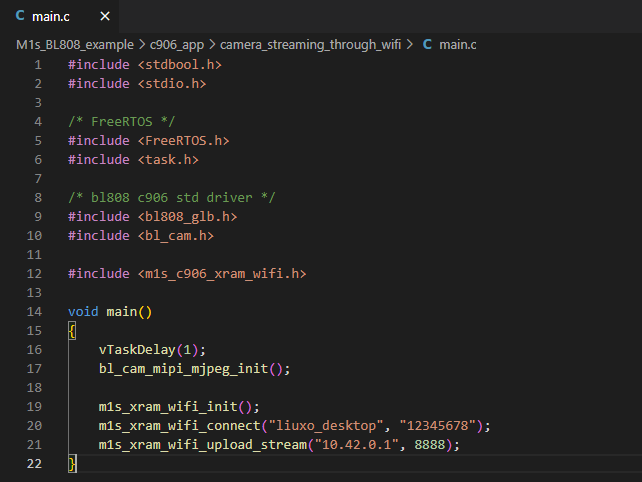The width and height of the screenshot is (642, 482).
Task: Click the <bl808_glb.h> include text
Action: click(x=188, y=217)
